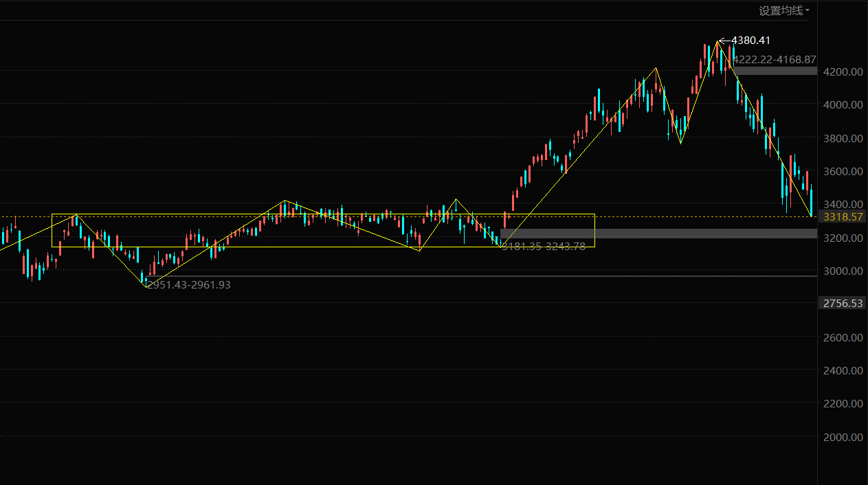868x485 pixels.
Task: Click the 2200.00 axis label
Action: point(843,403)
